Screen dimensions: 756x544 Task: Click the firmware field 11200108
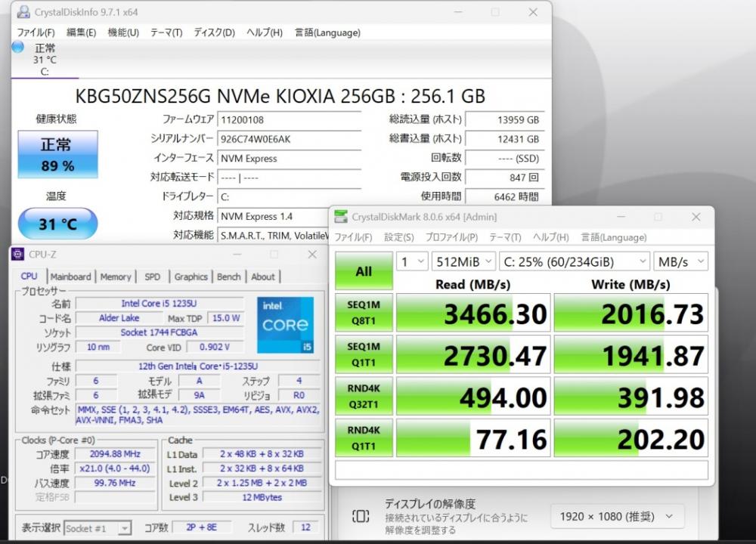[x=290, y=120]
